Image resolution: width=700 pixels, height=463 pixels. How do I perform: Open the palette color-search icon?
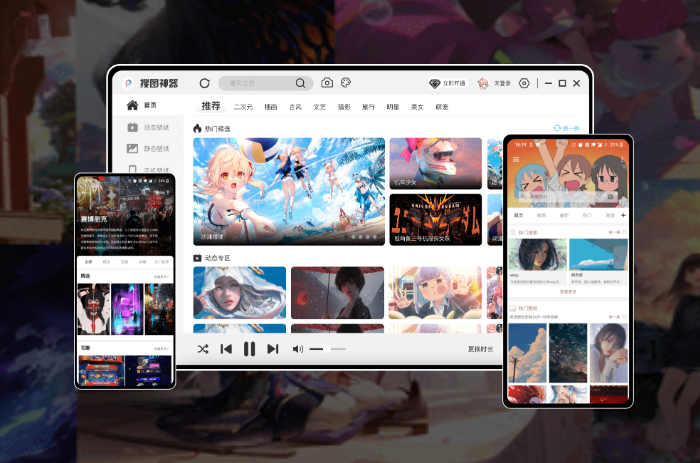pyautogui.click(x=346, y=83)
